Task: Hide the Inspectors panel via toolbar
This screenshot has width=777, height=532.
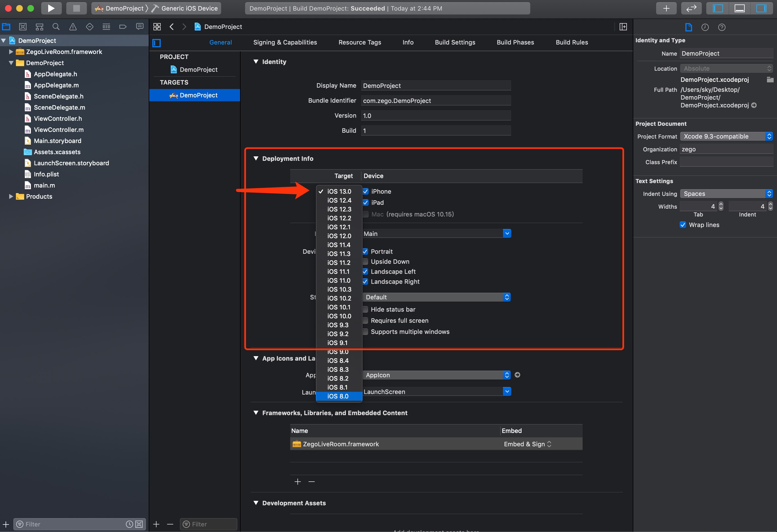Action: (761, 8)
